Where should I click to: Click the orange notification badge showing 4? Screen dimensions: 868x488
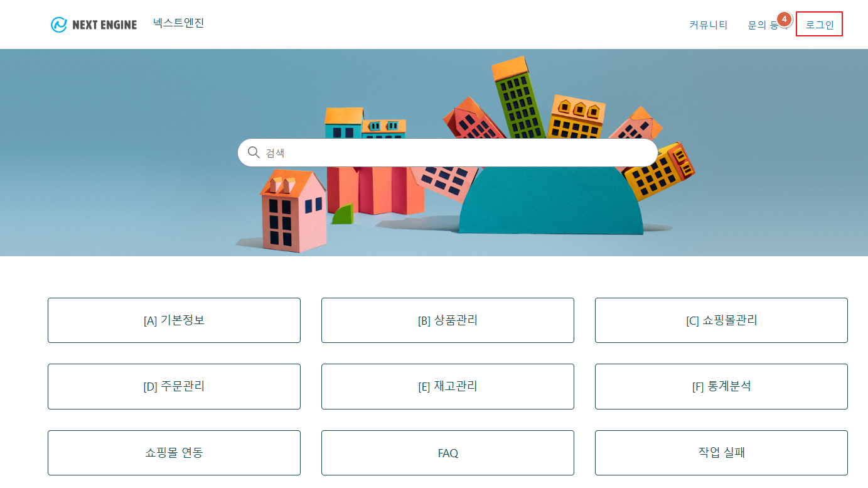[x=784, y=19]
